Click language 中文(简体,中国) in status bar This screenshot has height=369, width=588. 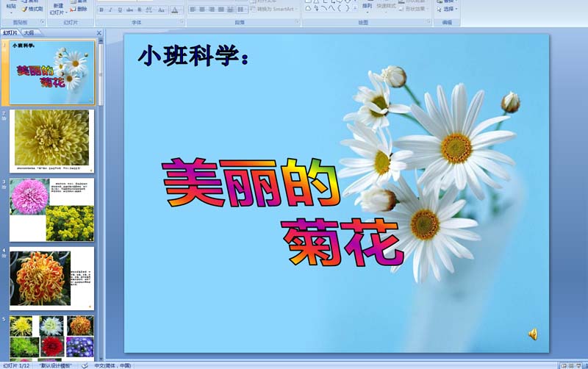tap(112, 365)
